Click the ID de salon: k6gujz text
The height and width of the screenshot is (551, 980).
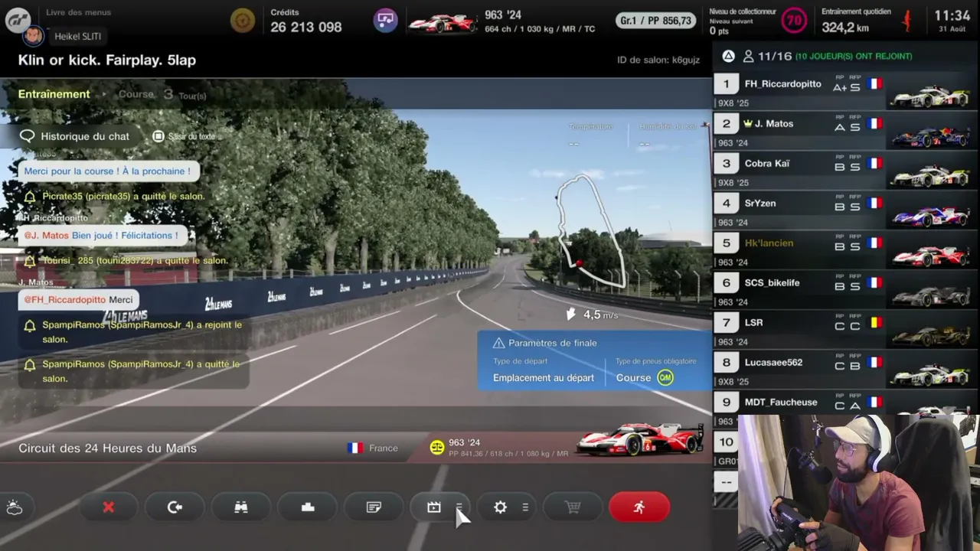coord(658,60)
